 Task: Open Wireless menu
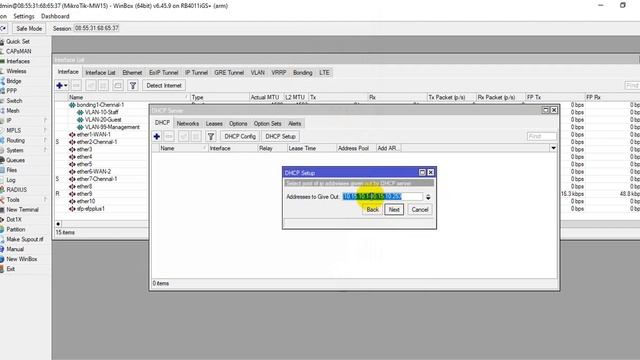point(16,71)
